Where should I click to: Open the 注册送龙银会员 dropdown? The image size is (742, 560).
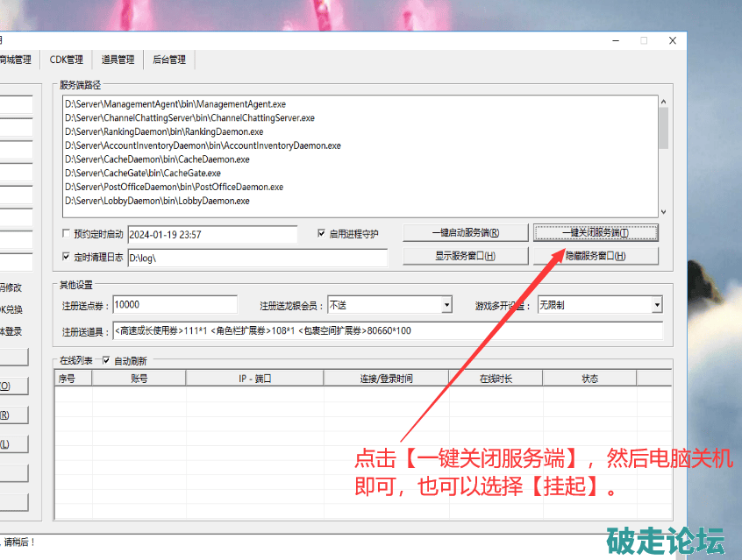click(446, 305)
